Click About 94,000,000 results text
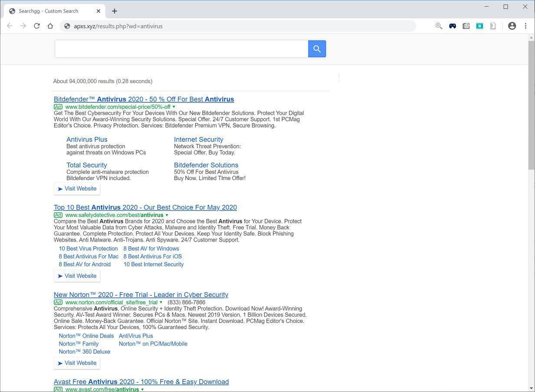535x392 pixels. point(103,81)
